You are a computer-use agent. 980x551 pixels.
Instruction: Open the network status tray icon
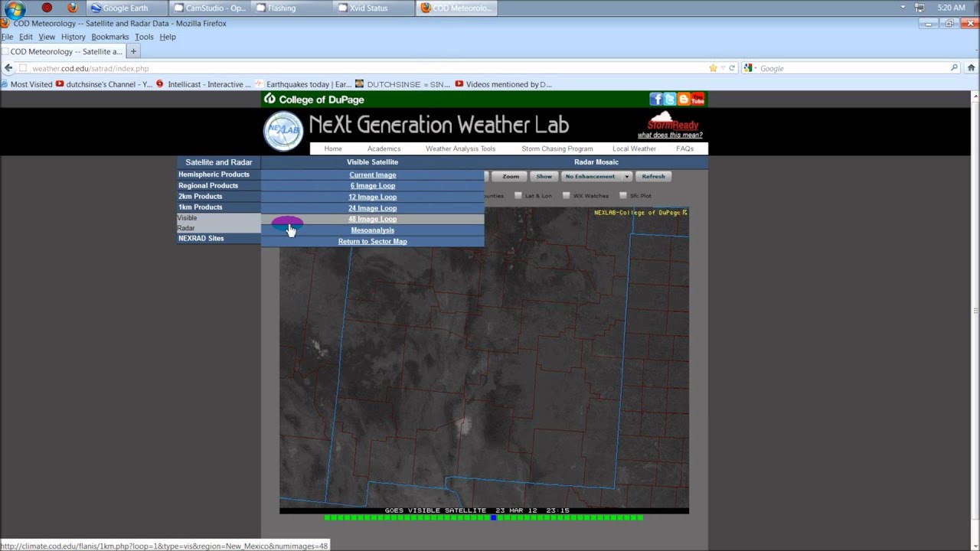tap(920, 8)
